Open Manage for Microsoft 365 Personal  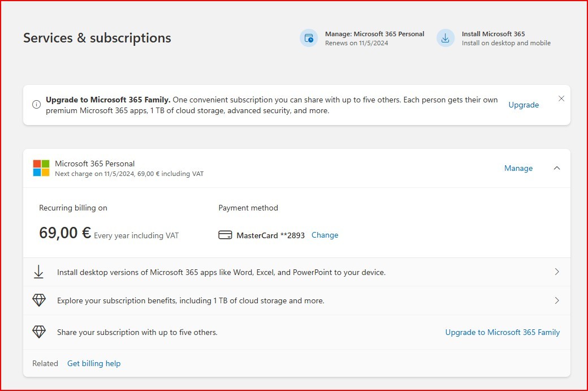(x=518, y=168)
